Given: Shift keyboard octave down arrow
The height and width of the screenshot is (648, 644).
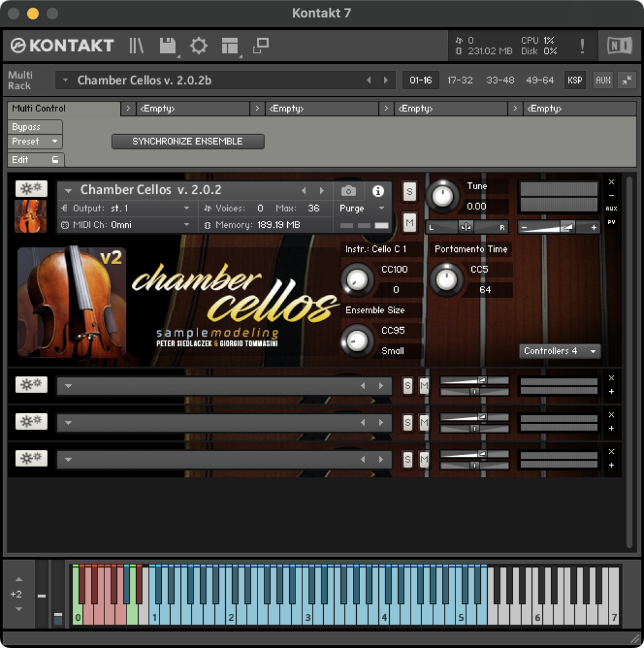Looking at the screenshot, I should [18, 609].
